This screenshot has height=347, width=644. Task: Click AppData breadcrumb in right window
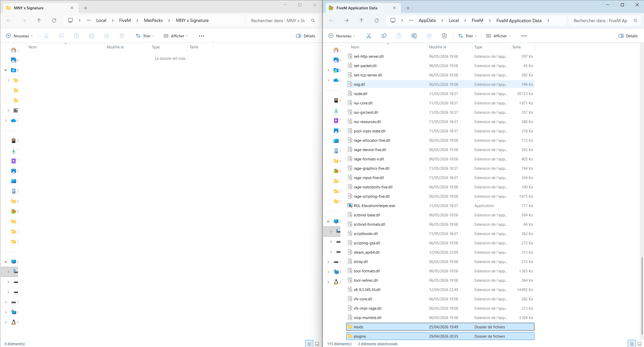tap(427, 20)
